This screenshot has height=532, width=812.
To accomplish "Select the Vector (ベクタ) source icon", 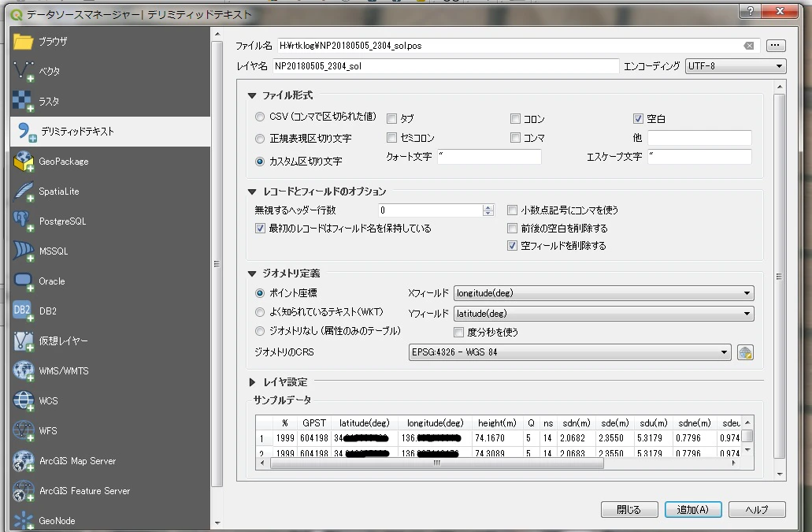I will (x=23, y=72).
